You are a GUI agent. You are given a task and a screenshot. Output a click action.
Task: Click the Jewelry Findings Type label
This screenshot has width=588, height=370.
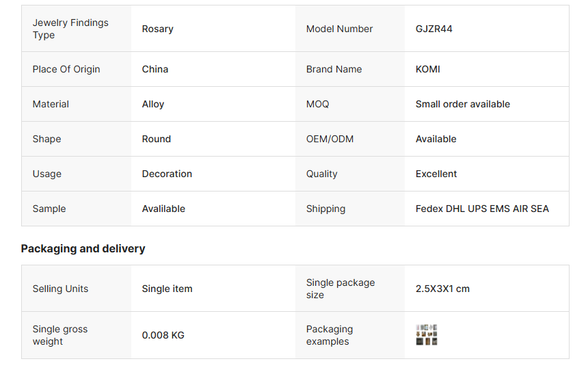click(70, 29)
